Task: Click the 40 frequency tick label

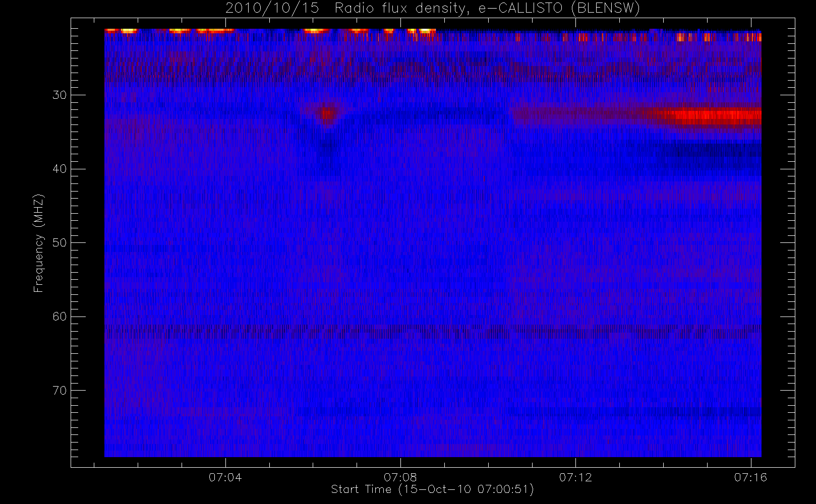Action: click(x=60, y=169)
